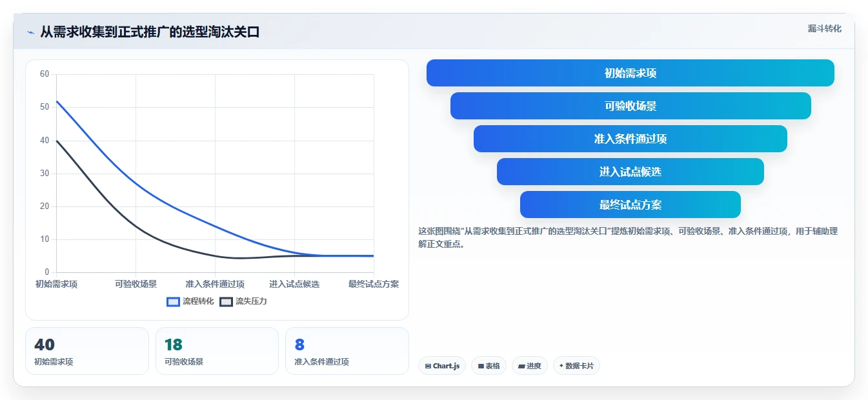This screenshot has width=868, height=400.
Task: Click the 进度 tag icon
Action: tap(521, 366)
